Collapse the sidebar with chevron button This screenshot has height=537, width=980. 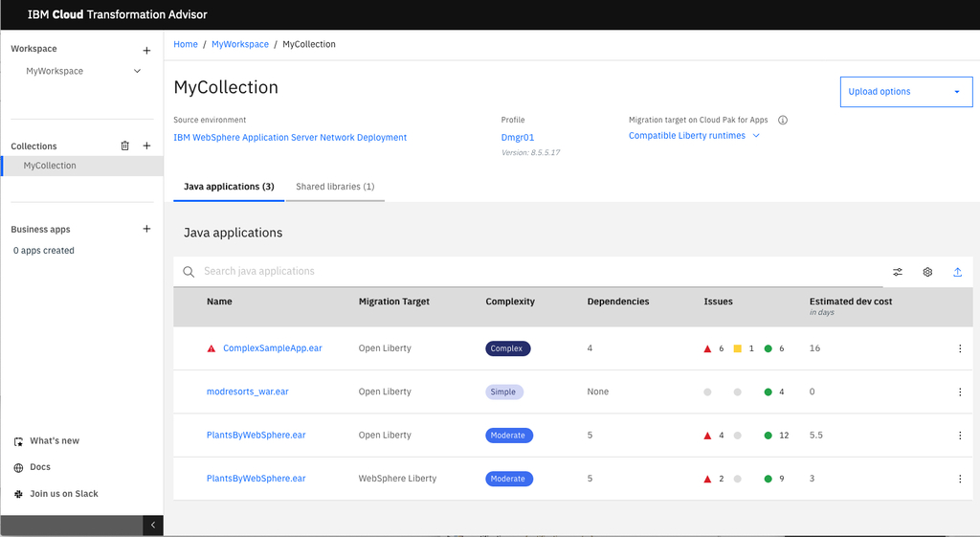(x=153, y=526)
